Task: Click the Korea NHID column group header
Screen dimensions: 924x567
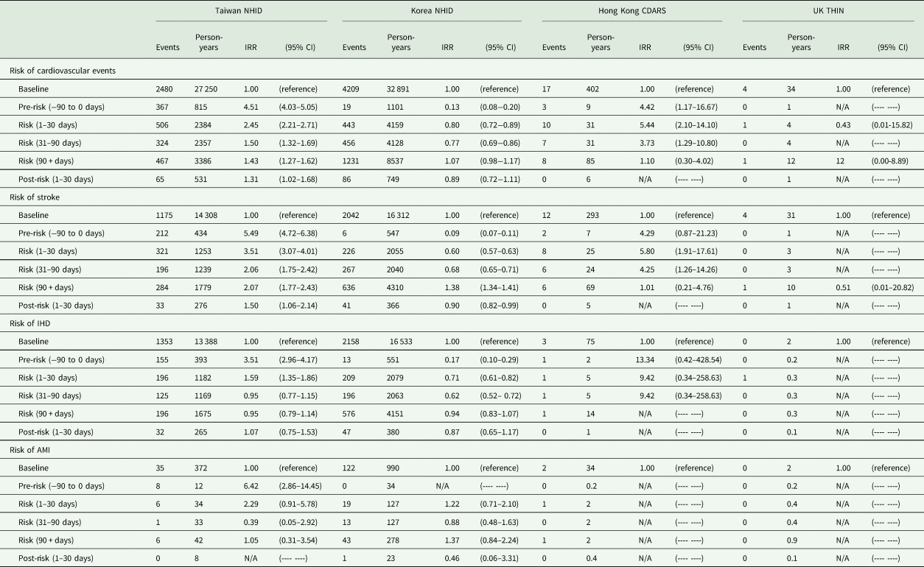Action: [432, 13]
